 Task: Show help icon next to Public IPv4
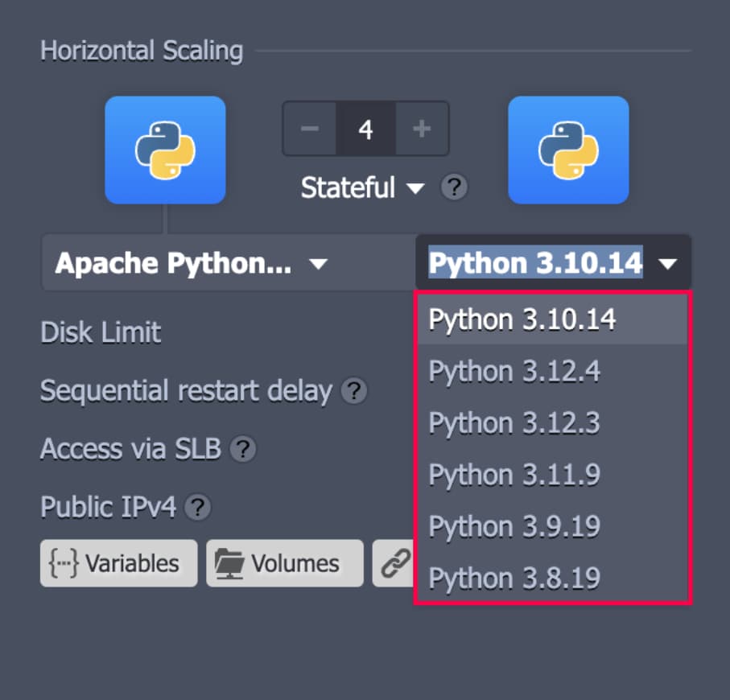tap(198, 508)
